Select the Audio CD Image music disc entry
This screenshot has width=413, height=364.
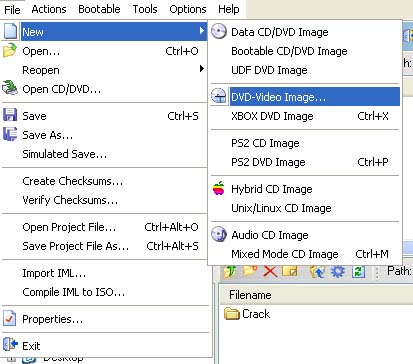pos(305,235)
